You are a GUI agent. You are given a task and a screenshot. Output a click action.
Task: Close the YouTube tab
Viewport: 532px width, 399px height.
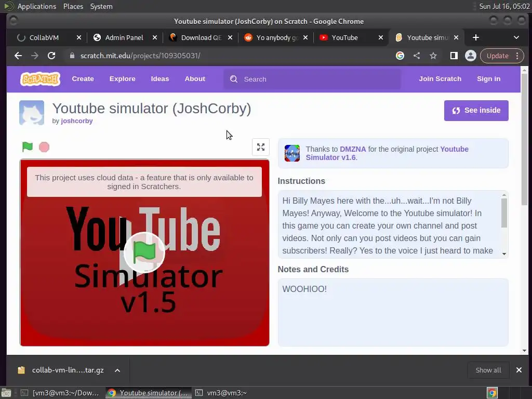(x=381, y=37)
